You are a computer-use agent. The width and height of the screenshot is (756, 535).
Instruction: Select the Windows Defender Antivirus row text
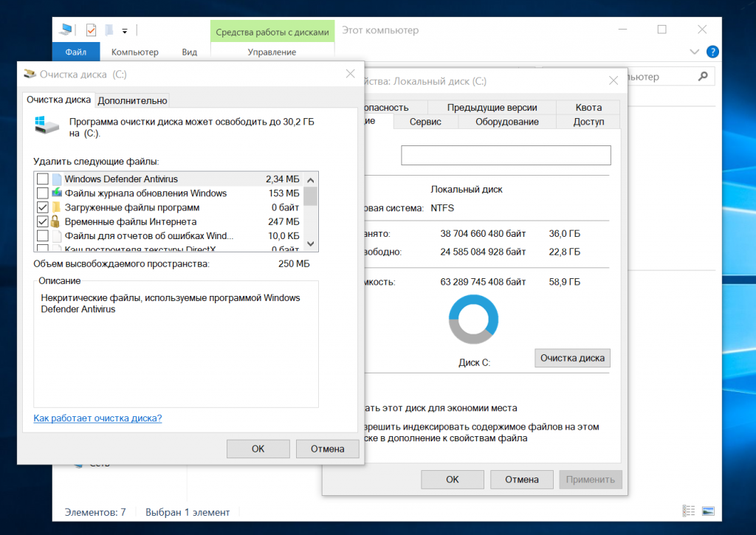pyautogui.click(x=121, y=179)
